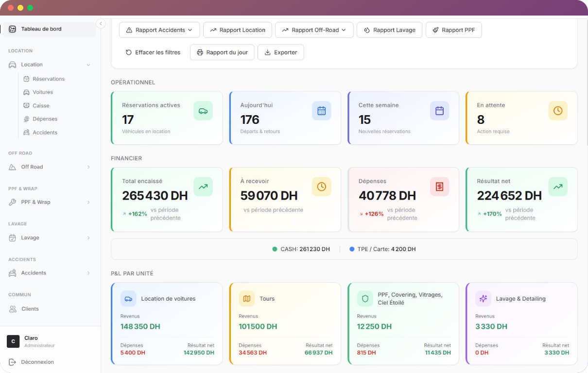This screenshot has width=588, height=373.
Task: Click the calendar icon on Aujourd'hui card
Action: click(321, 111)
